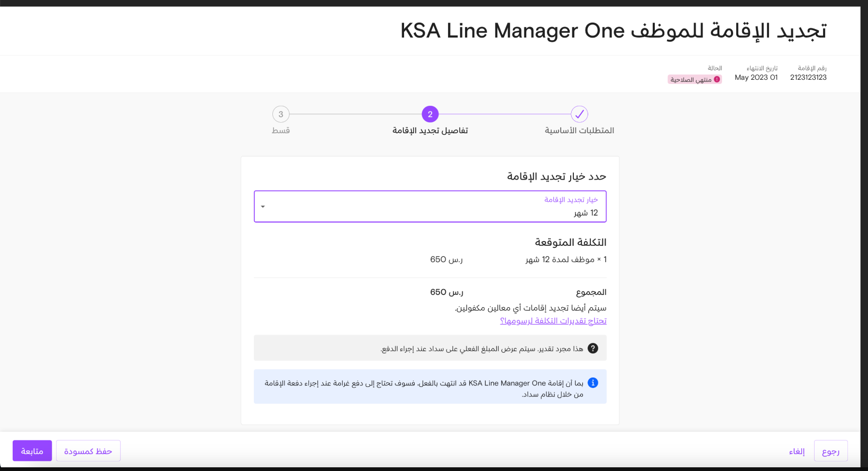Click the المجموع total amount 650 ر.س
The width and height of the screenshot is (868, 471).
coord(446,292)
